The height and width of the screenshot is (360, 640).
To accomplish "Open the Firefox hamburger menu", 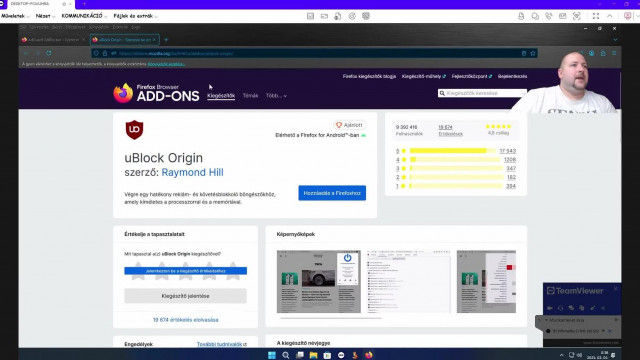I will (x=614, y=53).
